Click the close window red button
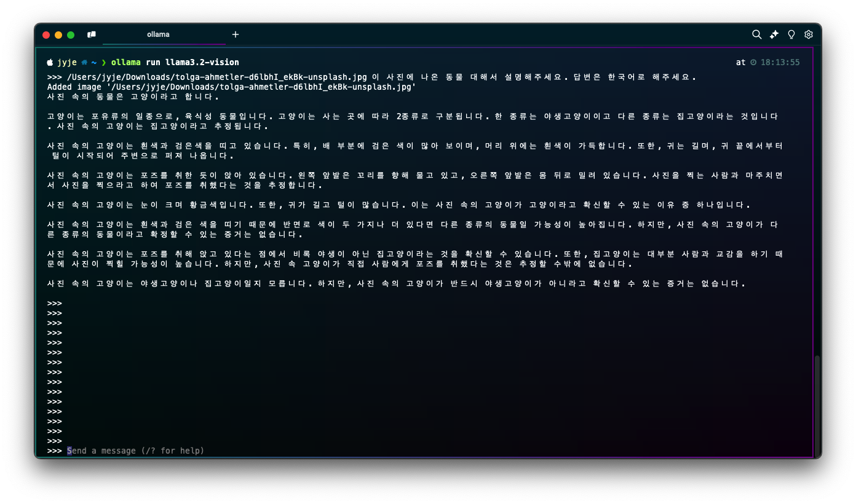The image size is (856, 504). tap(46, 34)
